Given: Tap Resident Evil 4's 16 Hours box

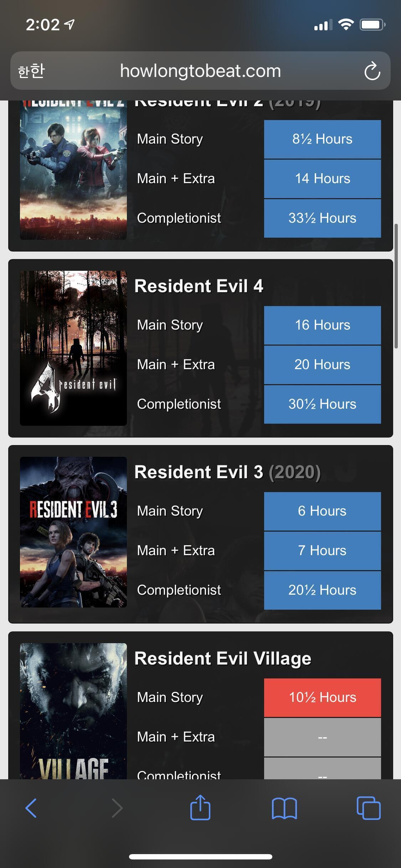Looking at the screenshot, I should point(323,325).
